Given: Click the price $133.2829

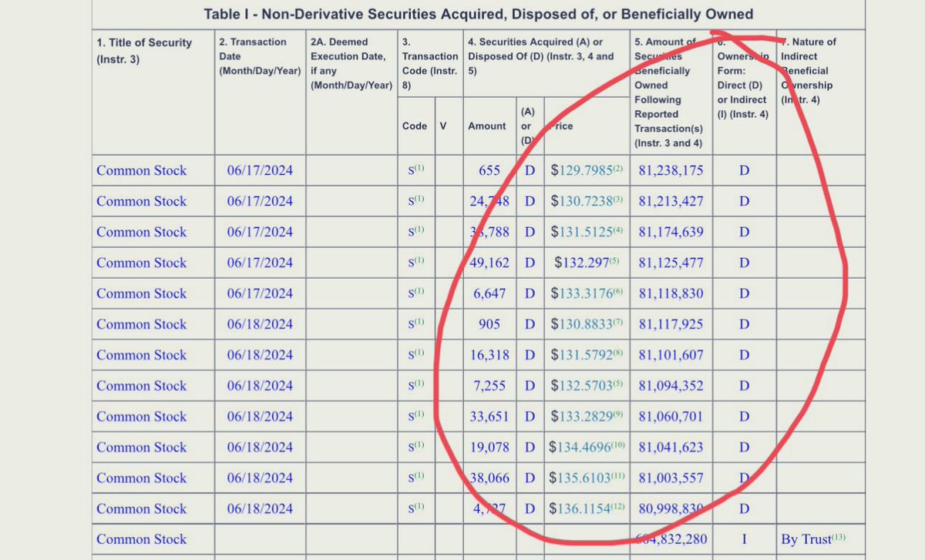Looking at the screenshot, I should click(582, 417).
